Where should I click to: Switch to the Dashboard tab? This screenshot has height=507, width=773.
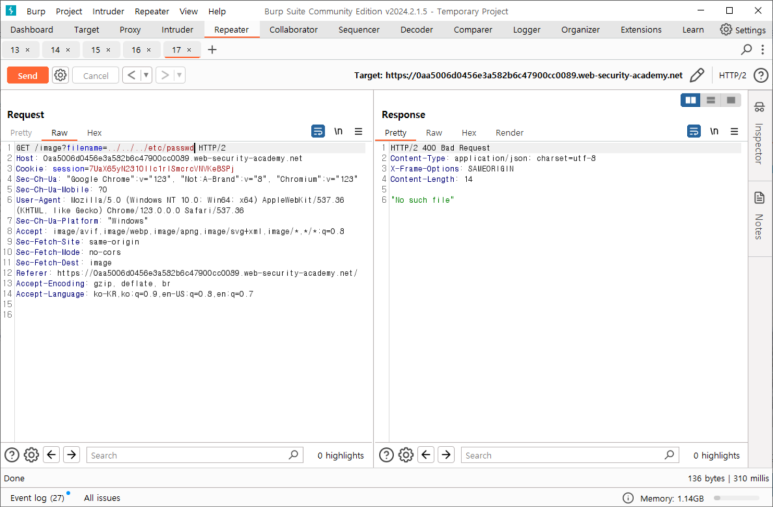click(x=32, y=30)
